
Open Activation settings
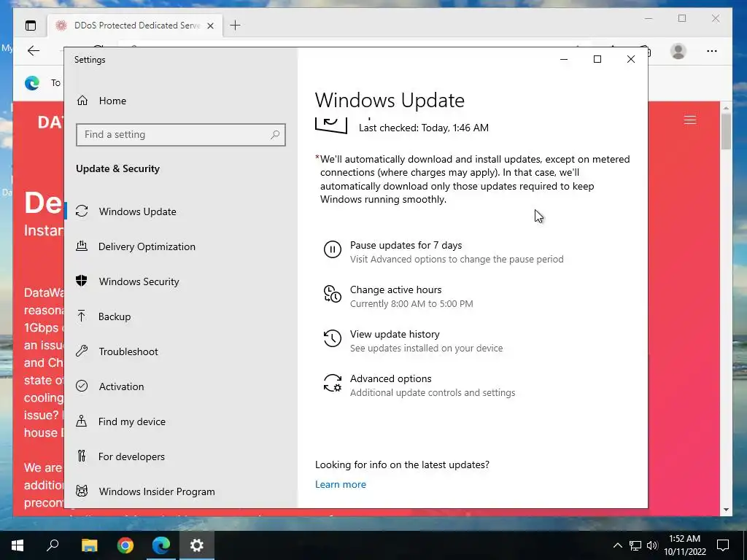[x=181, y=386]
